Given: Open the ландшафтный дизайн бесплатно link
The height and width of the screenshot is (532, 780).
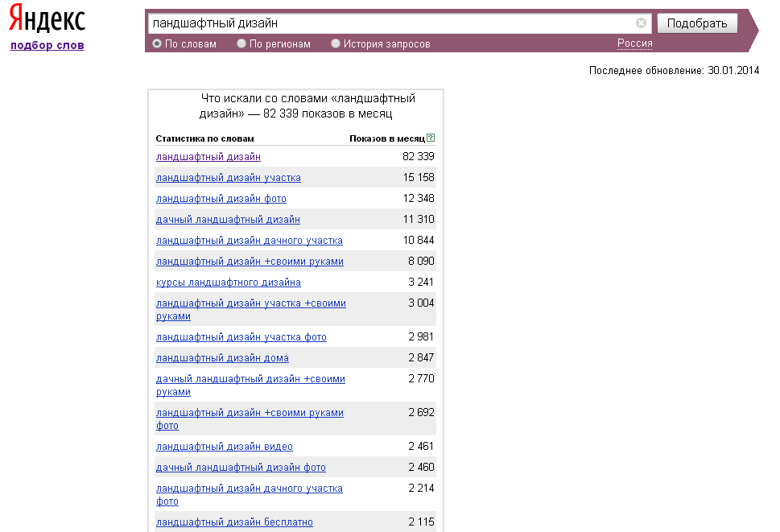Looking at the screenshot, I should click(x=234, y=522).
